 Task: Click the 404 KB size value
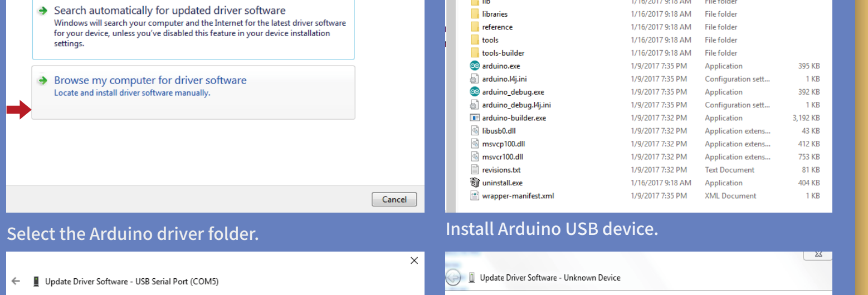click(x=809, y=183)
